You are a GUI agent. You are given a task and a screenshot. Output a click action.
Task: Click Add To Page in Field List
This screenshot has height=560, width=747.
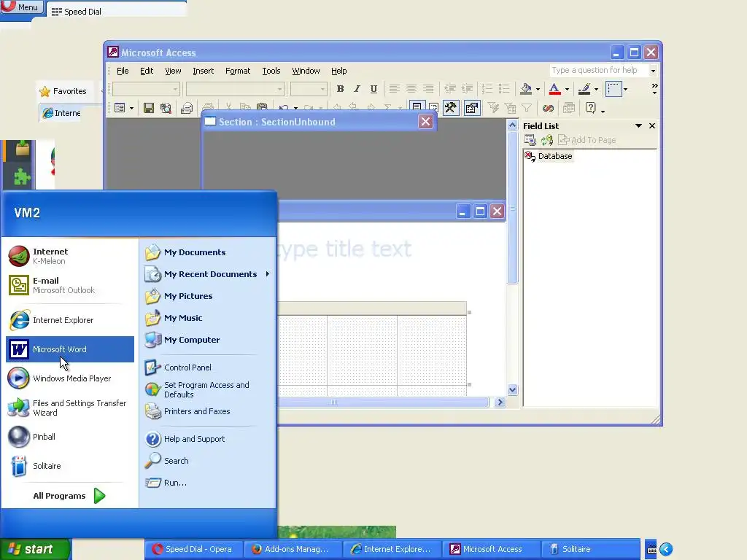click(587, 140)
